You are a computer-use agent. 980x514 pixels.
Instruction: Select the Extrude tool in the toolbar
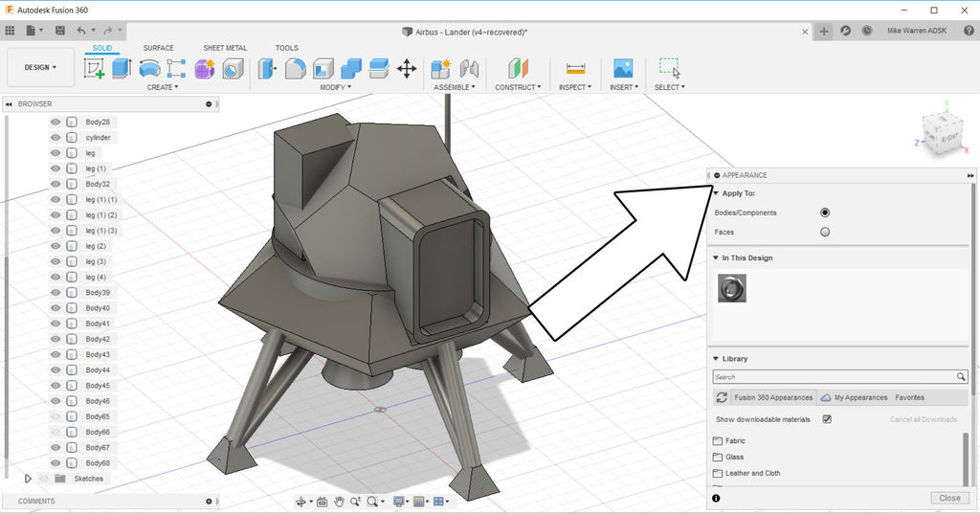point(121,69)
